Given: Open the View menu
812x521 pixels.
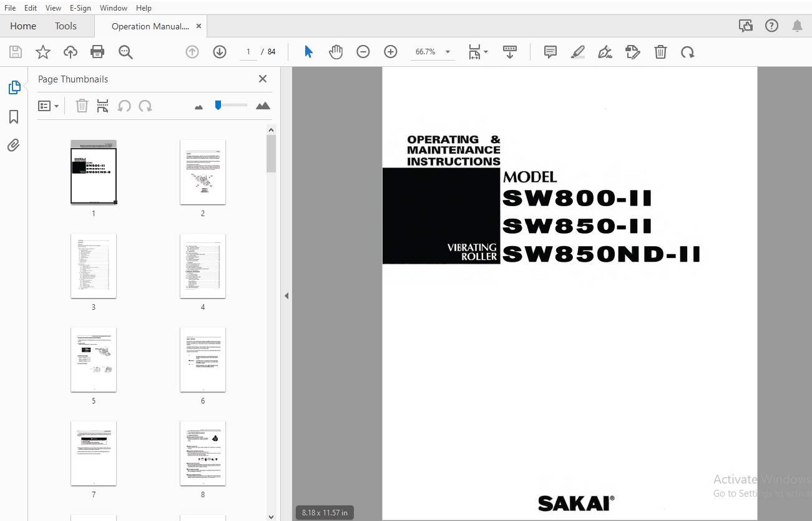Looking at the screenshot, I should click(54, 7).
